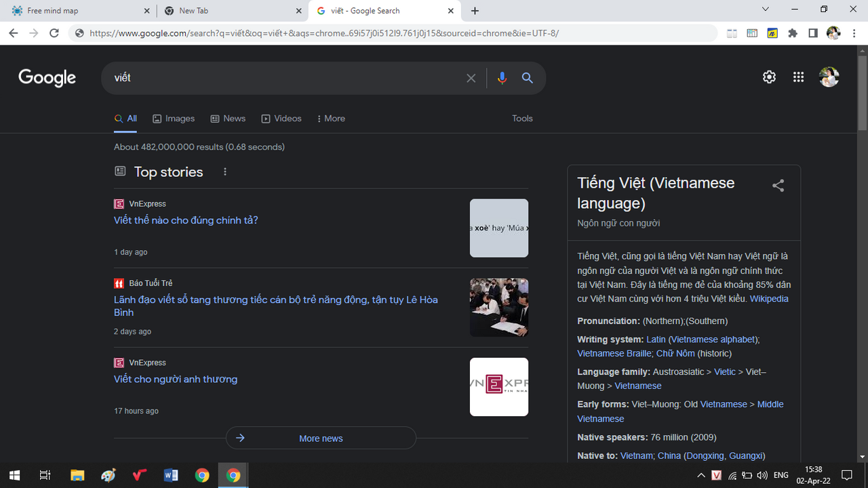
Task: Click the More news button
Action: [321, 438]
